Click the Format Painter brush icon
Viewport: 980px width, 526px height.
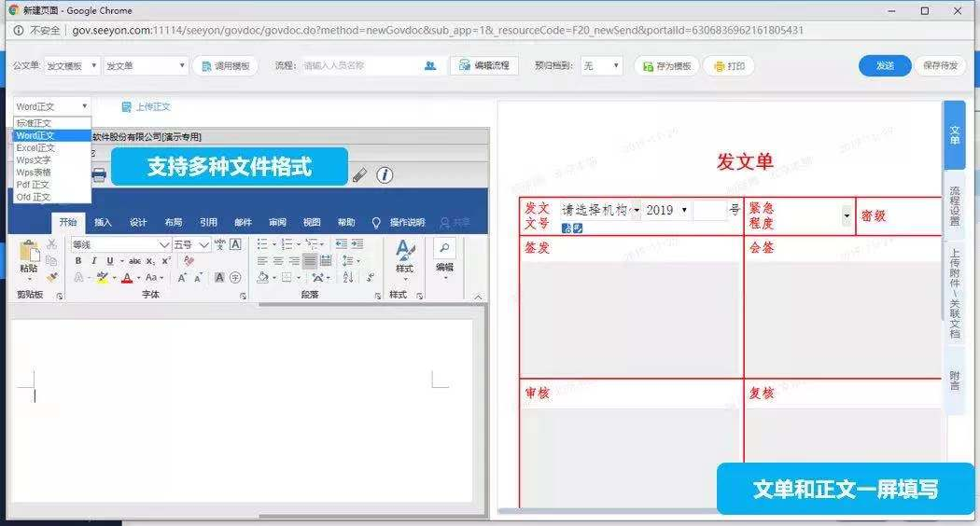coord(52,277)
